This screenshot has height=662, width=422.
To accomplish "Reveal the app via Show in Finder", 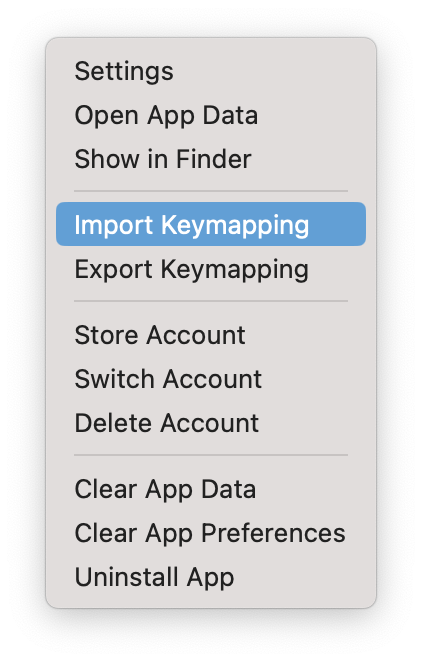I will (x=211, y=159).
